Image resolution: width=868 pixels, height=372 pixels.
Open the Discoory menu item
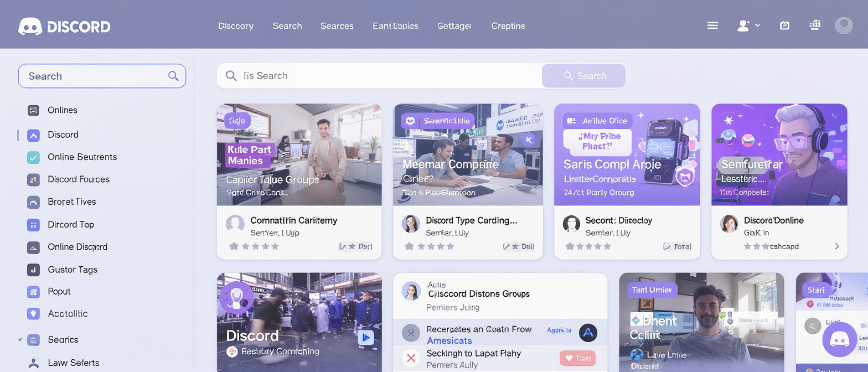click(236, 26)
